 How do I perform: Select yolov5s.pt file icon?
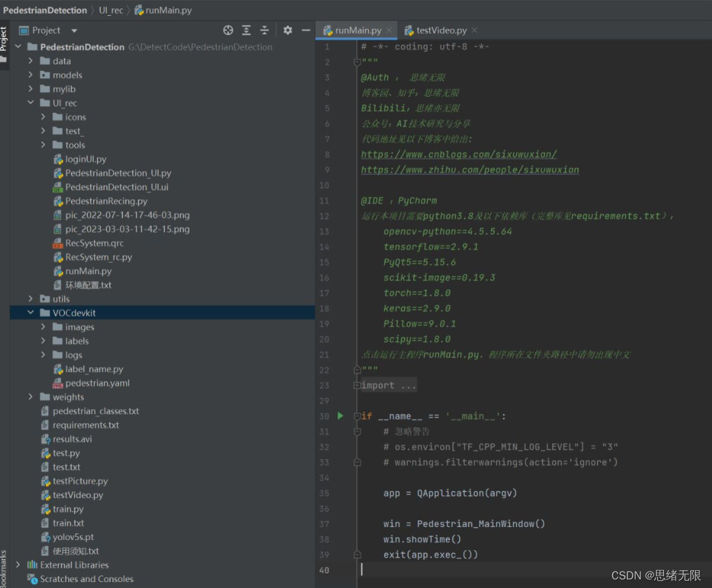[x=45, y=537]
